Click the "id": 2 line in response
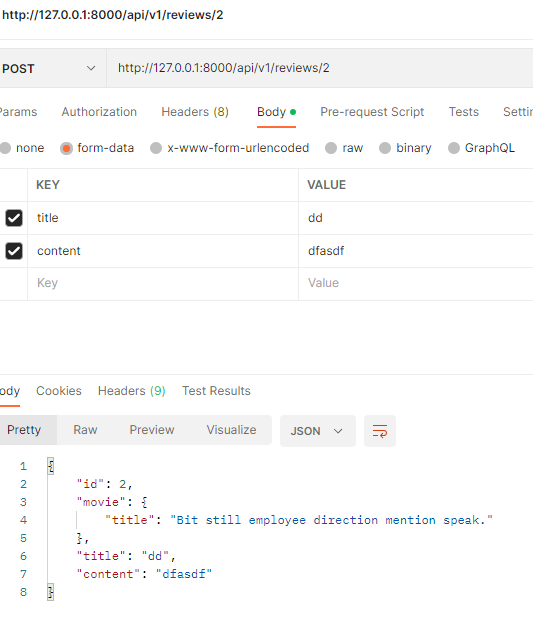The height and width of the screenshot is (630, 534). pyautogui.click(x=104, y=484)
